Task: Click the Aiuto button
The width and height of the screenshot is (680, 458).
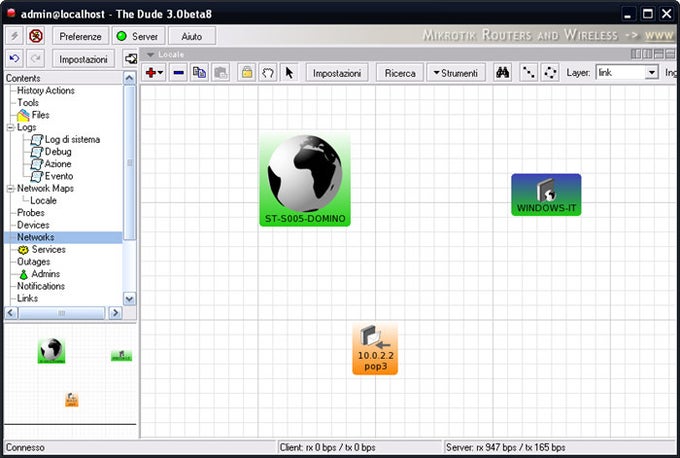Action: 192,36
